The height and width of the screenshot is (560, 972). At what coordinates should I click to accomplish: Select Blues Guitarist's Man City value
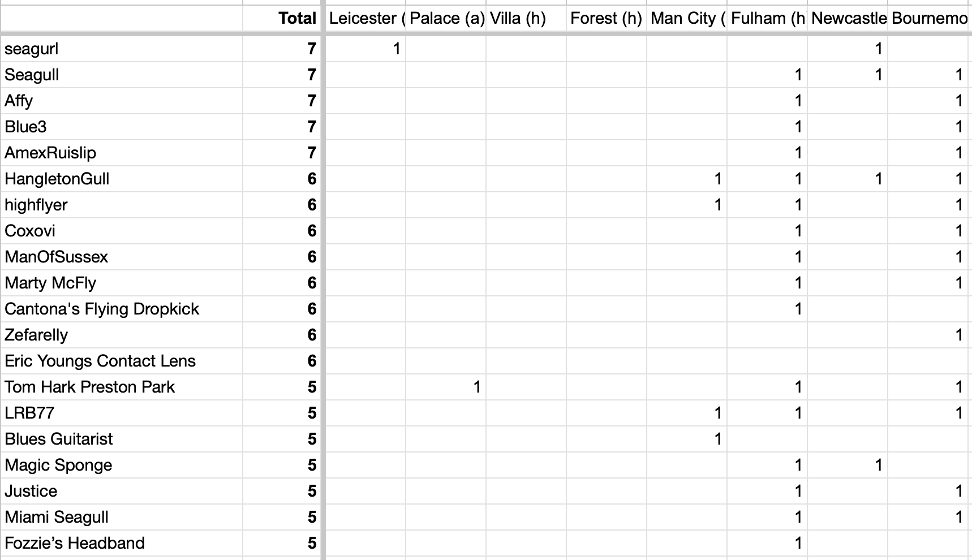click(686, 439)
